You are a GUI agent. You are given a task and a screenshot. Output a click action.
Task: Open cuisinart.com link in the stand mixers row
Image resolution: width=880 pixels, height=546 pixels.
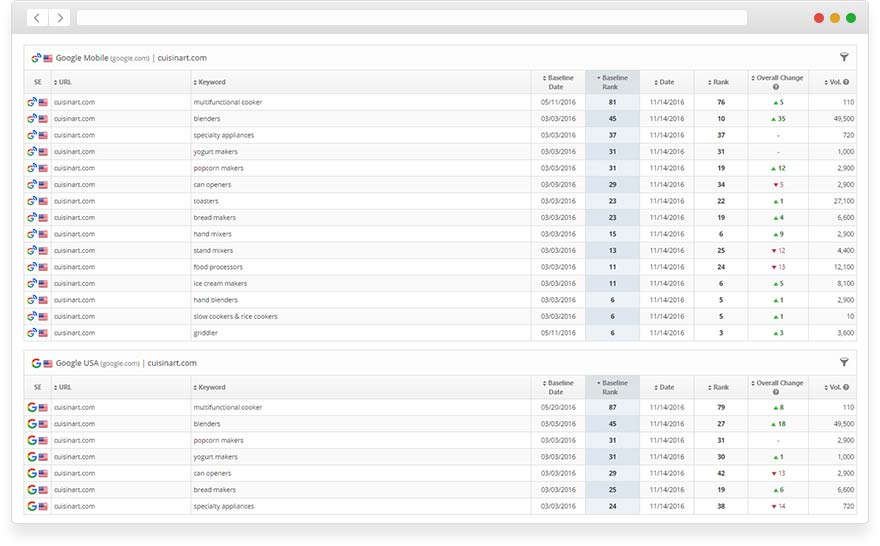(74, 250)
